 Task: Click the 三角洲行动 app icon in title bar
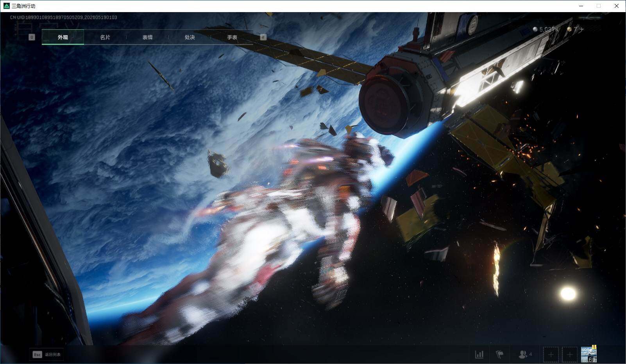pos(6,6)
